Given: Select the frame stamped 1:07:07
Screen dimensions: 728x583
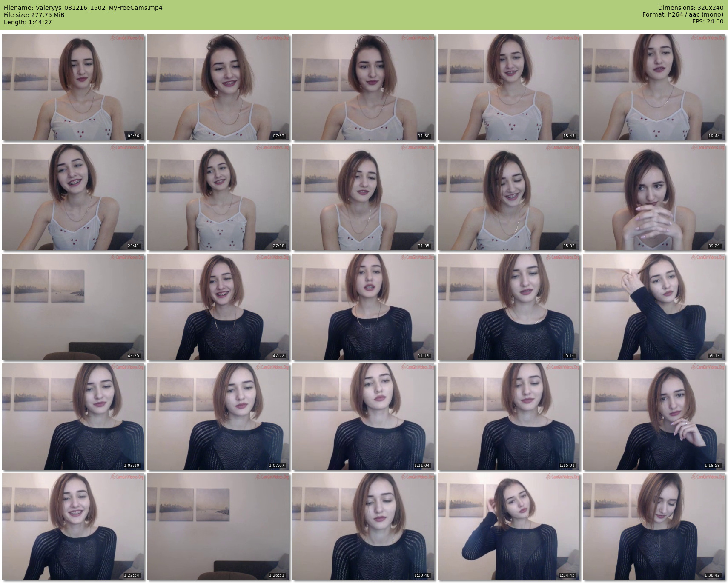Looking at the screenshot, I should click(x=218, y=417).
